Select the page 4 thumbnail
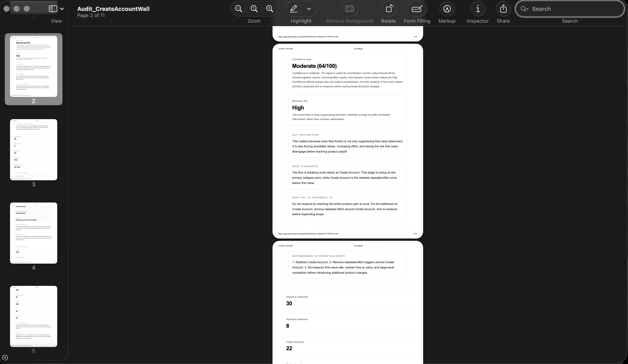 34,233
